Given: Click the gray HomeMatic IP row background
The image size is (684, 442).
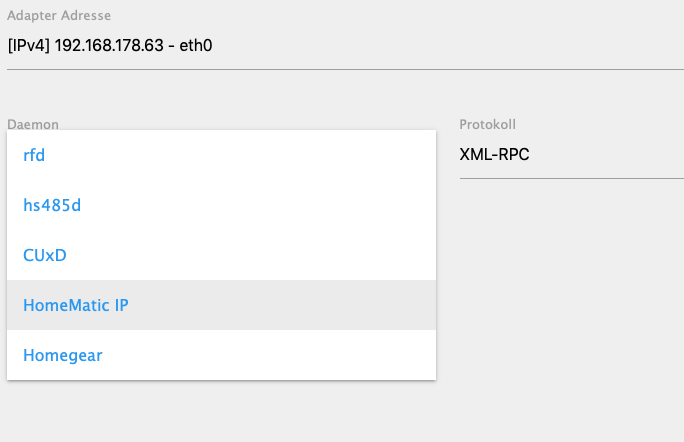Looking at the screenshot, I should (279, 305).
